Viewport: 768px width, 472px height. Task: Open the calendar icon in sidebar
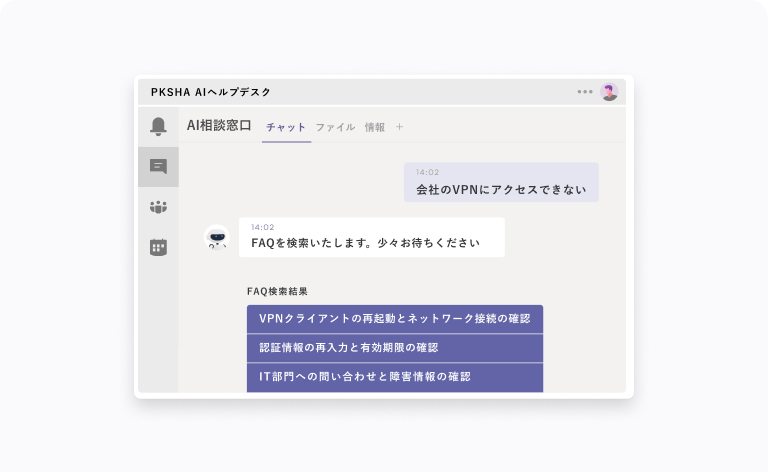click(158, 247)
